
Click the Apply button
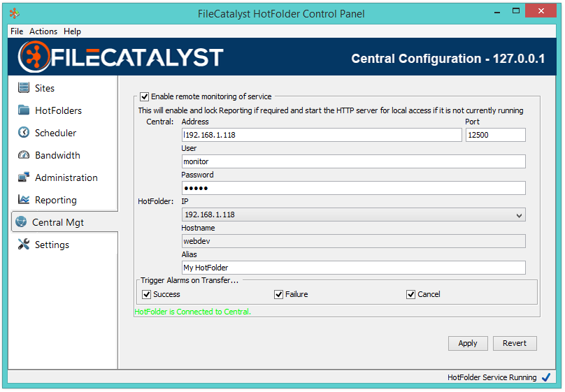tap(468, 343)
